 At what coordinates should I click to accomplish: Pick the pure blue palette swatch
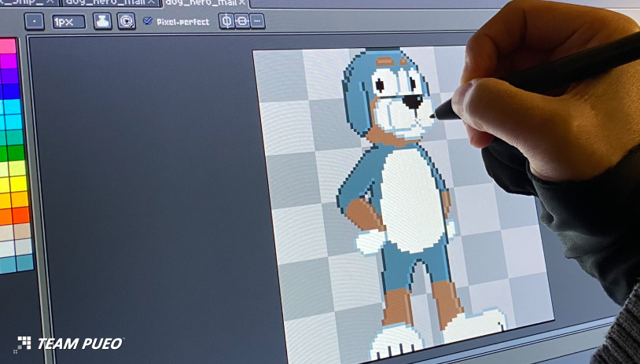(10, 91)
